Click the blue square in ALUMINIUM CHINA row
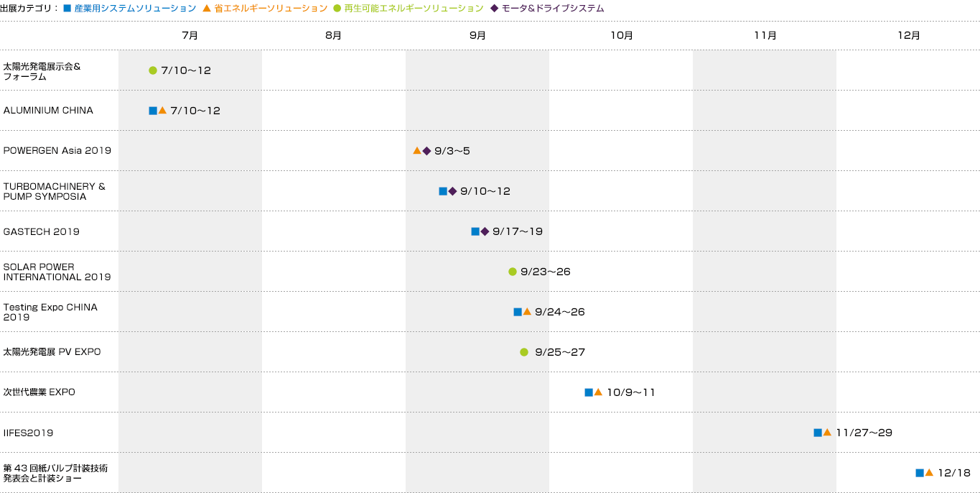The image size is (980, 493). (153, 111)
